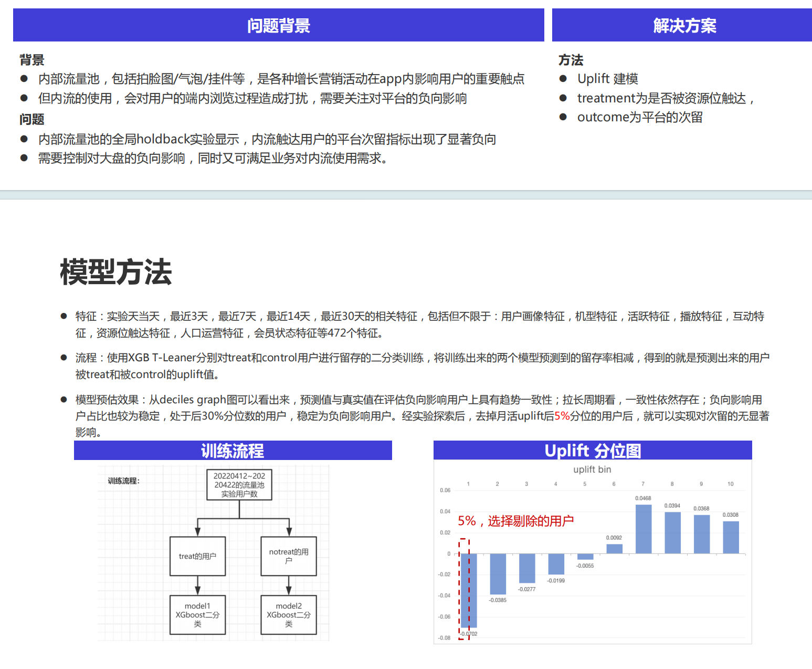This screenshot has height=669, width=812.
Task: Click the 流程 paragraph about XGB T-Leaner
Action: pyautogui.click(x=422, y=366)
